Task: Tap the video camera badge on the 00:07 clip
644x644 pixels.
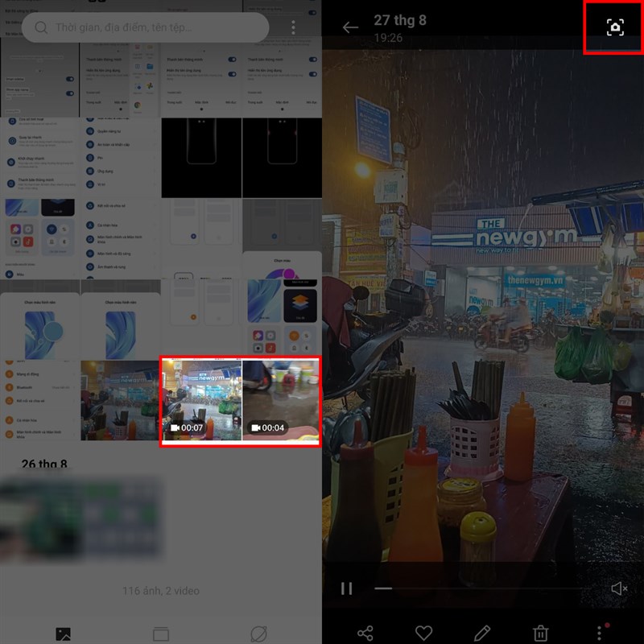Action: 177,427
